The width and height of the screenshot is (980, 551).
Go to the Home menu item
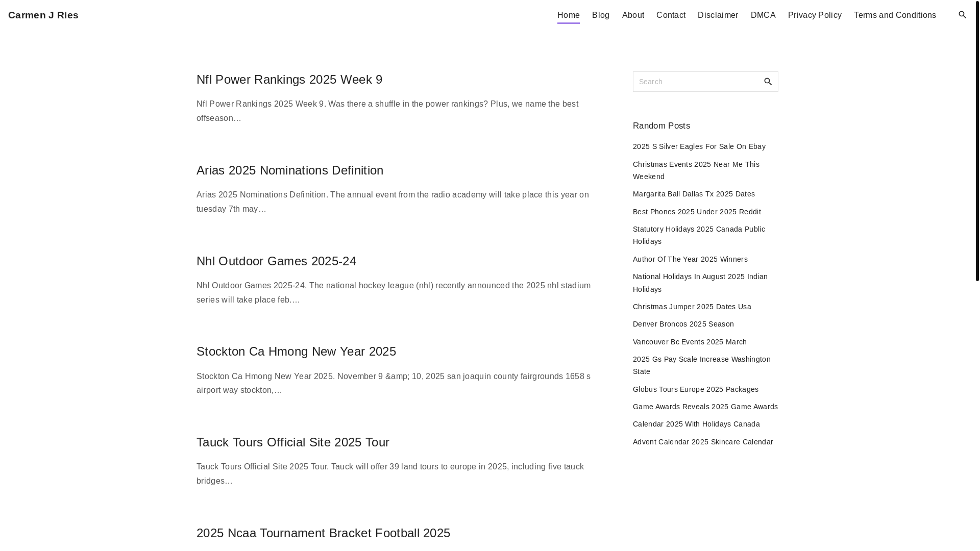568,15
